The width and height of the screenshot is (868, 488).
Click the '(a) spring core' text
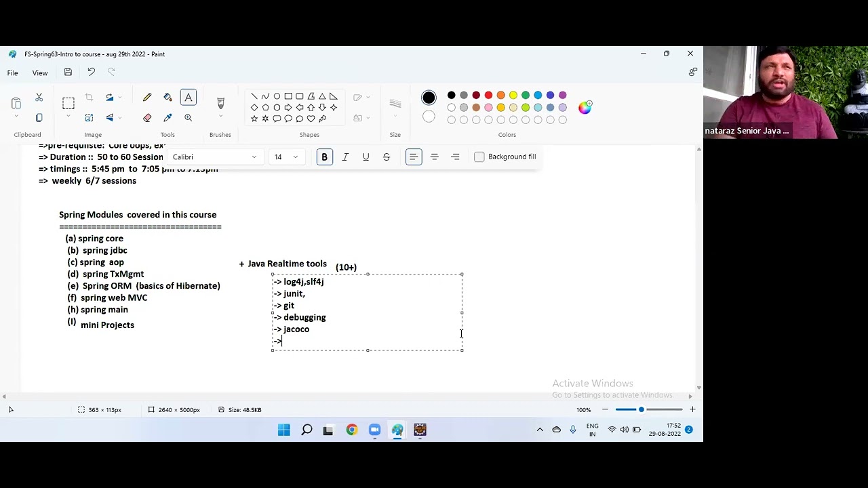point(94,239)
